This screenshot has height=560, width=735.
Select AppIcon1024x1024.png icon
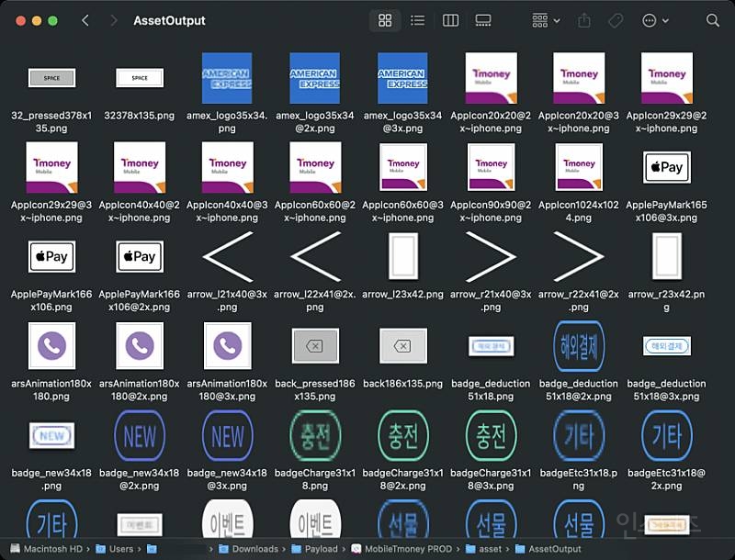tap(579, 167)
